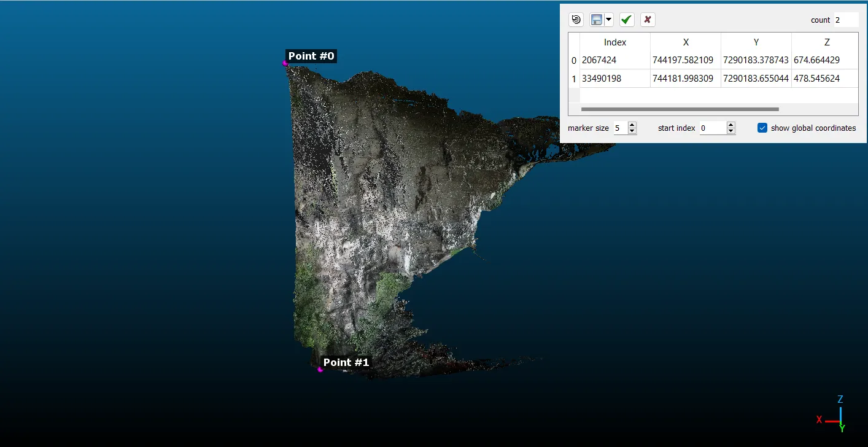Cancel point picking with the red X
868x447 pixels.
pos(648,20)
